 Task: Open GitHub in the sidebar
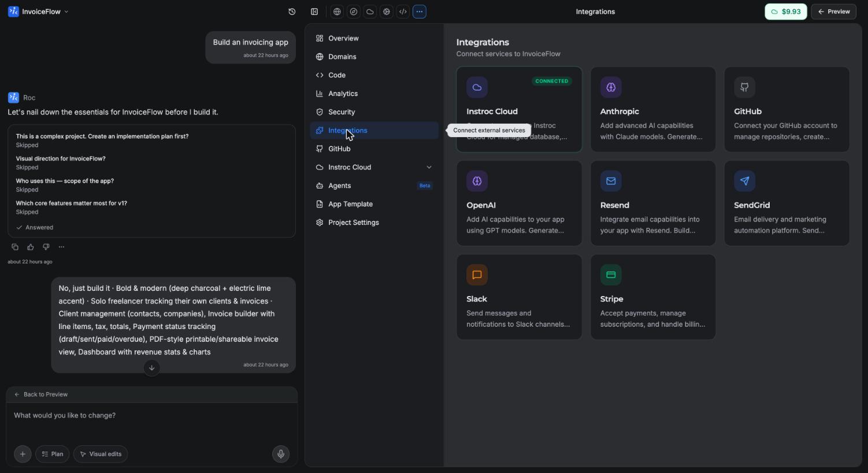pyautogui.click(x=374, y=149)
